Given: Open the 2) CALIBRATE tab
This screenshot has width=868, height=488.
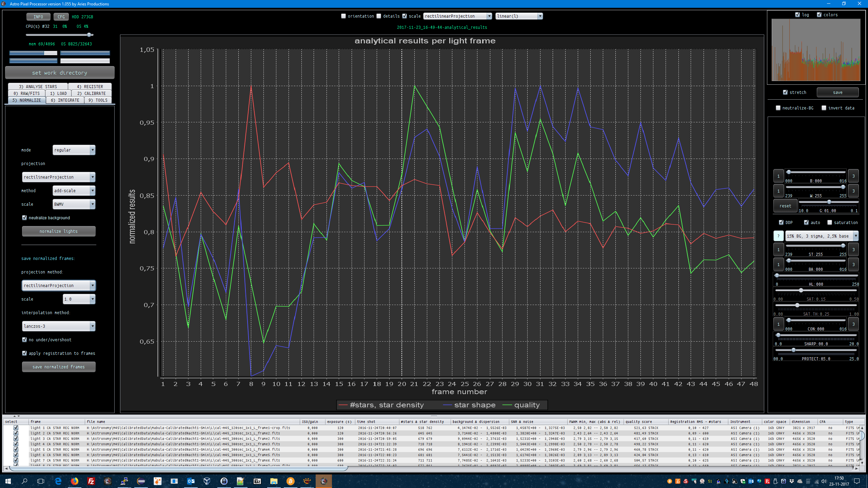Looking at the screenshot, I should click(x=91, y=93).
